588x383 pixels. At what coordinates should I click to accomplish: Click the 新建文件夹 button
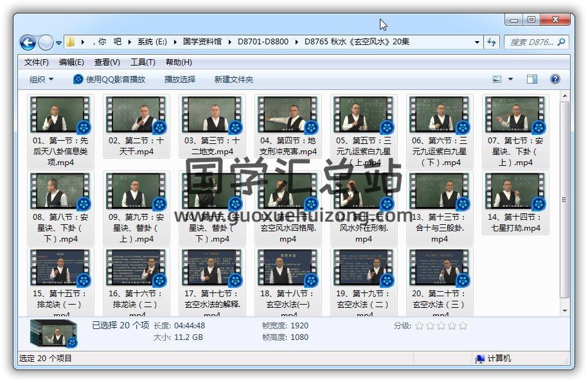click(234, 79)
